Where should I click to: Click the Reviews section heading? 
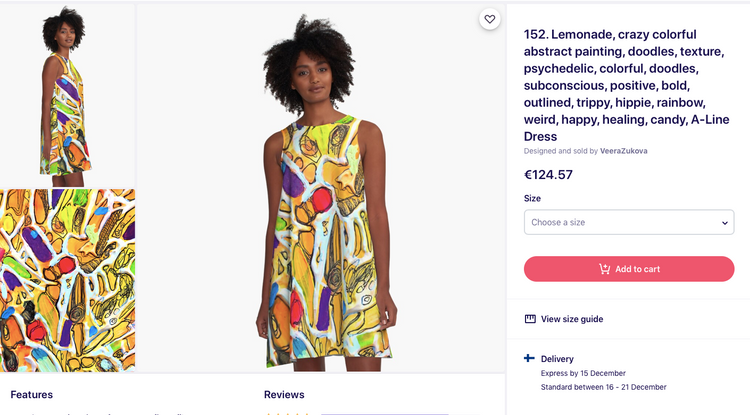click(284, 394)
